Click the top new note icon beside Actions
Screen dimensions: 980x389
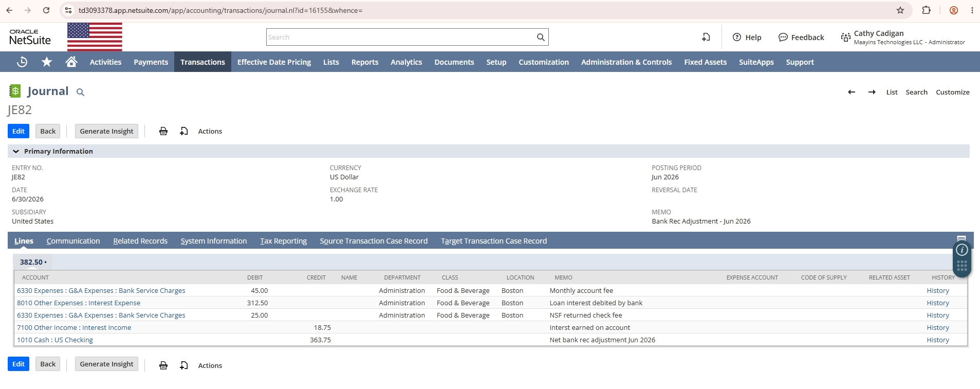pos(184,131)
